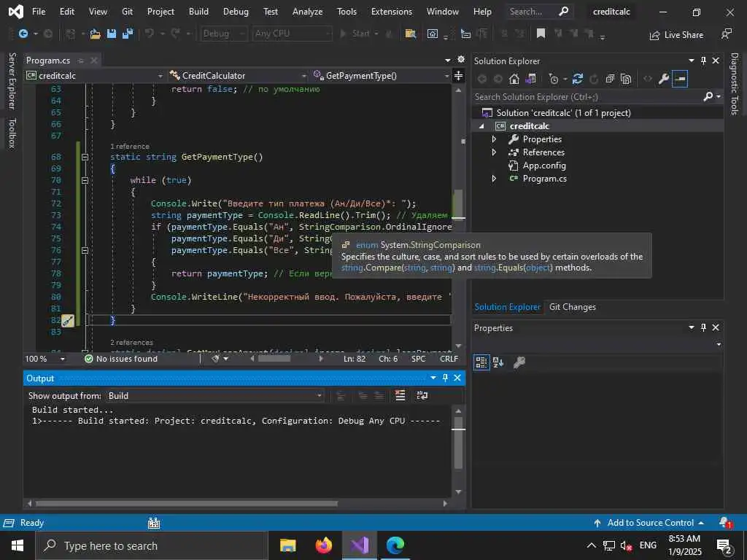
Task: Click the SPC indentation indicator
Action: (x=418, y=359)
